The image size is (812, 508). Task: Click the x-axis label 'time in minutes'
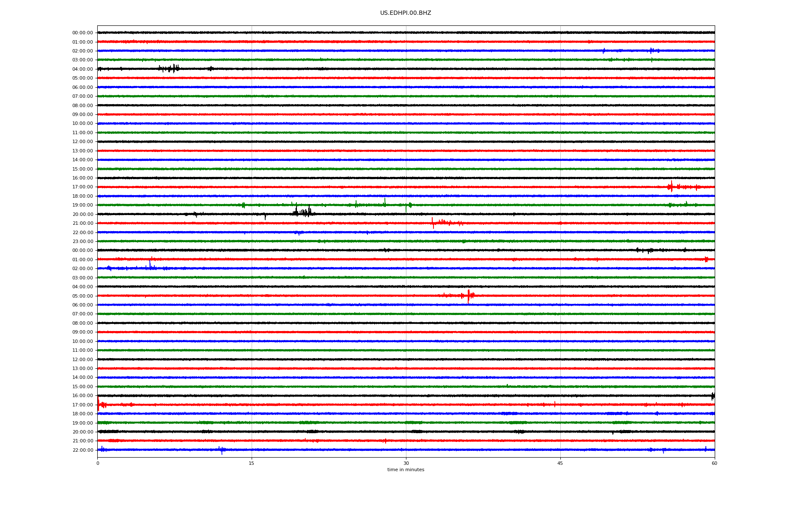405,470
